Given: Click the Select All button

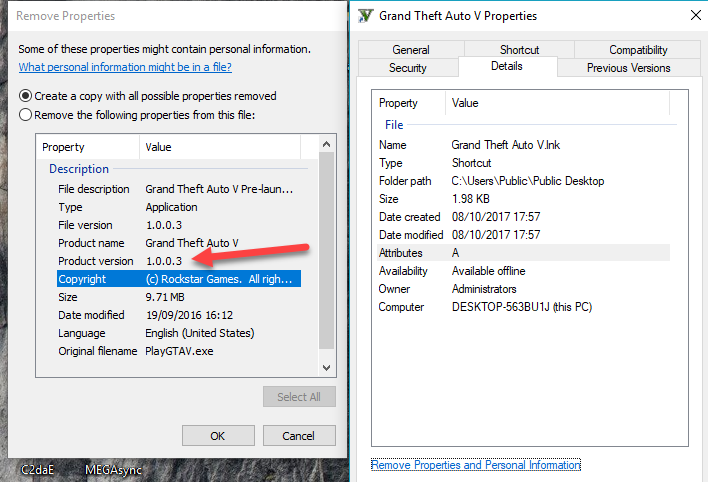Looking at the screenshot, I should [299, 397].
